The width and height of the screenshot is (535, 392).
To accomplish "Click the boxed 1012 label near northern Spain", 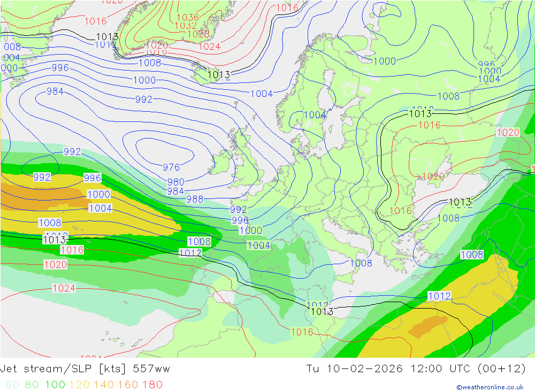I will coord(190,252).
